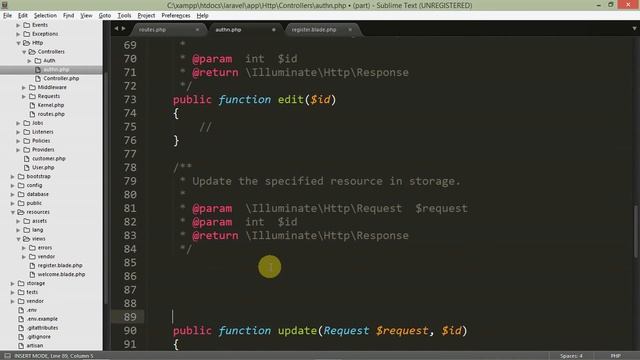Open the Policies folder in sidebar
Image resolution: width=640 pixels, height=360 pixels.
pos(41,141)
